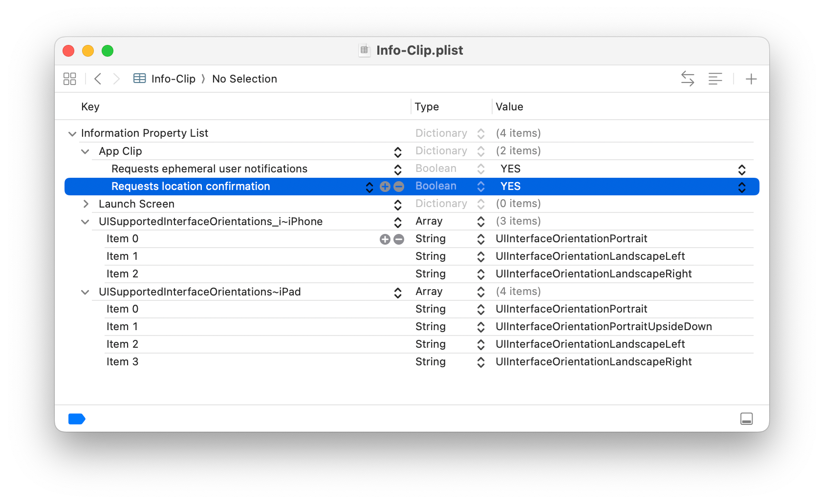Click the plist document icon in title
This screenshot has width=824, height=504.
364,50
